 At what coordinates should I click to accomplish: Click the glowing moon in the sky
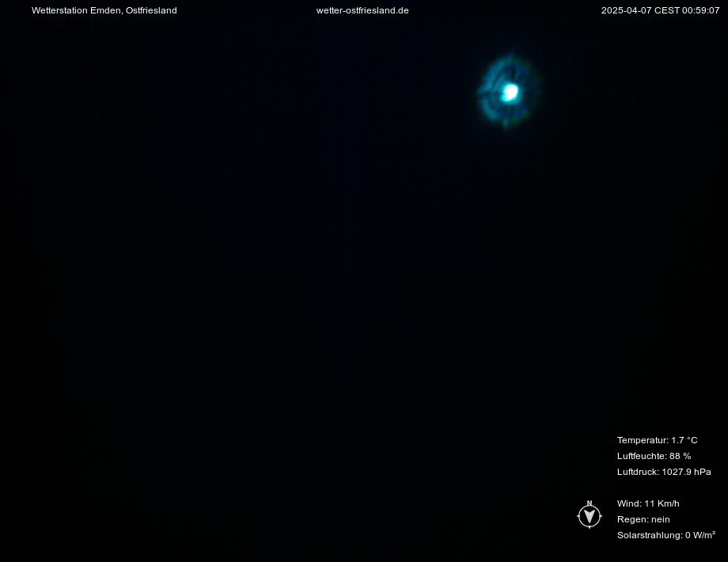point(510,92)
